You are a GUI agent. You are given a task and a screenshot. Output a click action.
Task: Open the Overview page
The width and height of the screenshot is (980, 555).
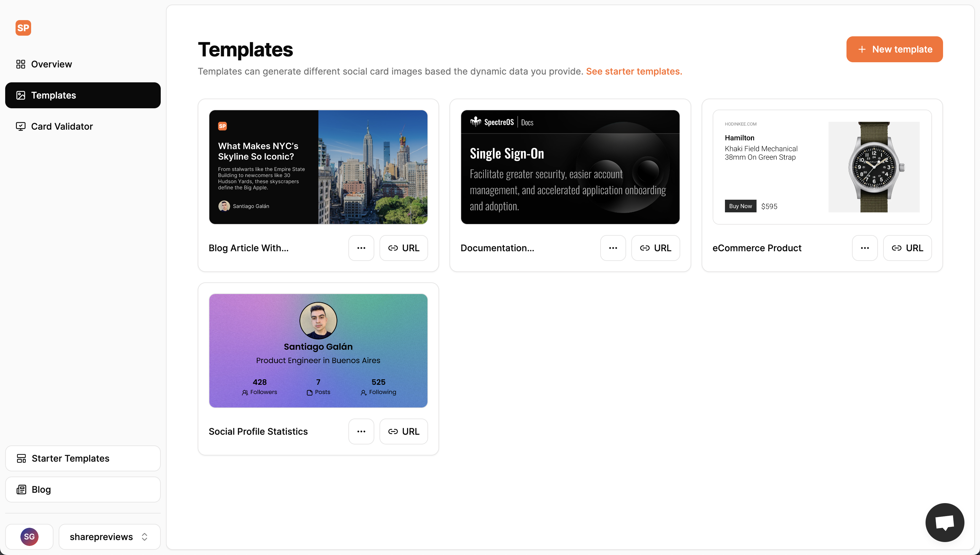pos(83,64)
